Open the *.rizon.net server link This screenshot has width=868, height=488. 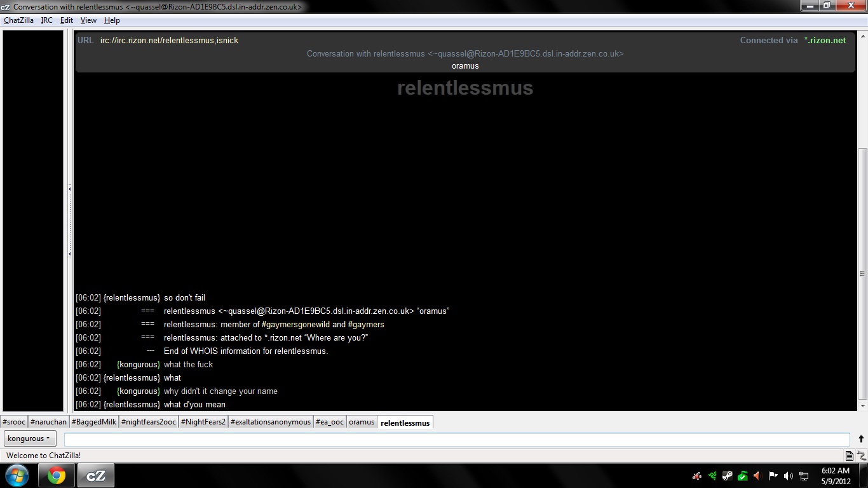coord(825,40)
